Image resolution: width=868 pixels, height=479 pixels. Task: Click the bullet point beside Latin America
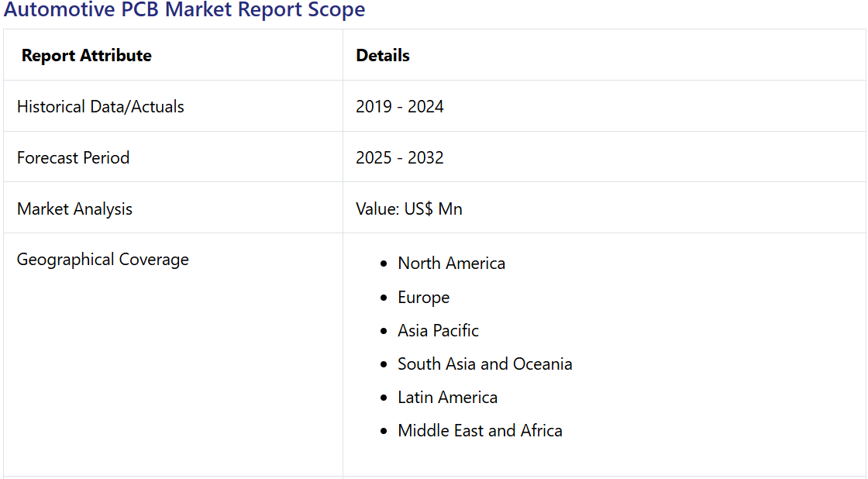pyautogui.click(x=384, y=398)
